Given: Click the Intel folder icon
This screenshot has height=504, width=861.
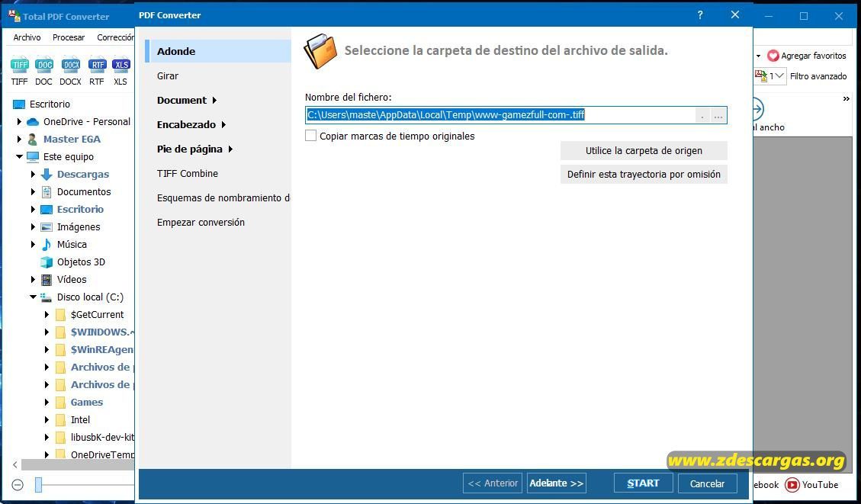Looking at the screenshot, I should click(x=61, y=420).
